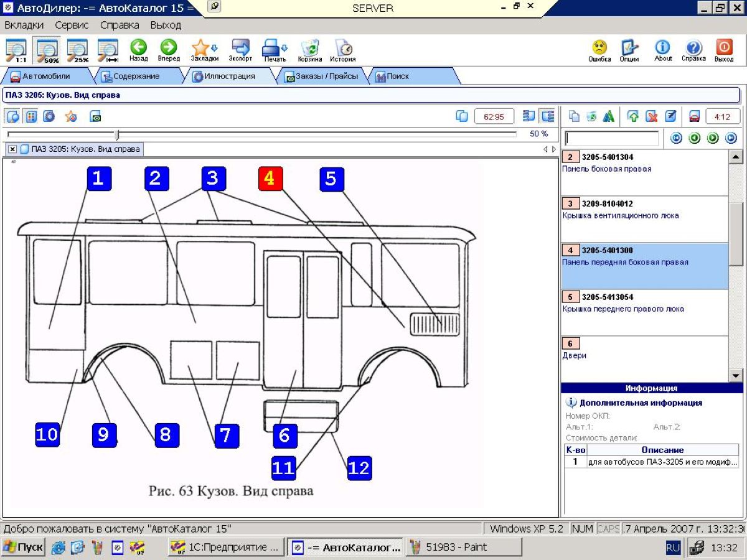Expand the Закладки bookmarks dropdown
The image size is (747, 560).
214,48
